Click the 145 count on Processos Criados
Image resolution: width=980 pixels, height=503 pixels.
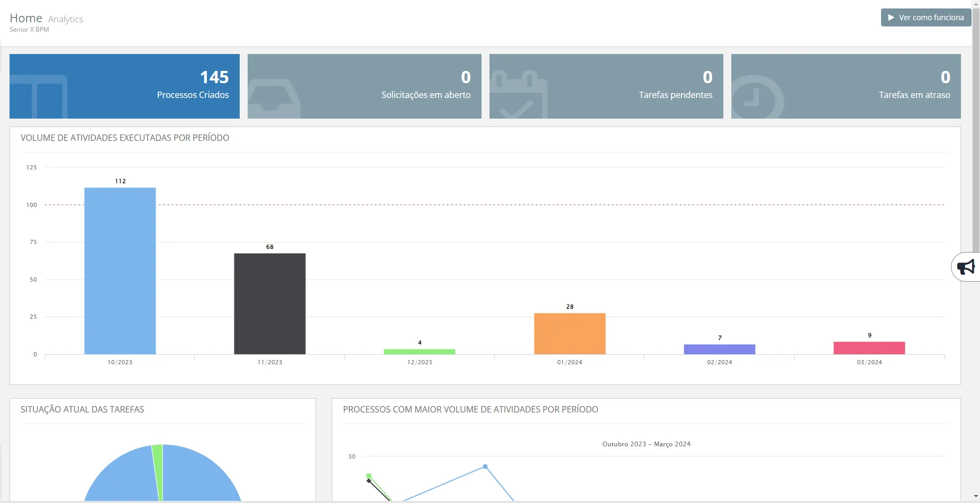tap(214, 77)
